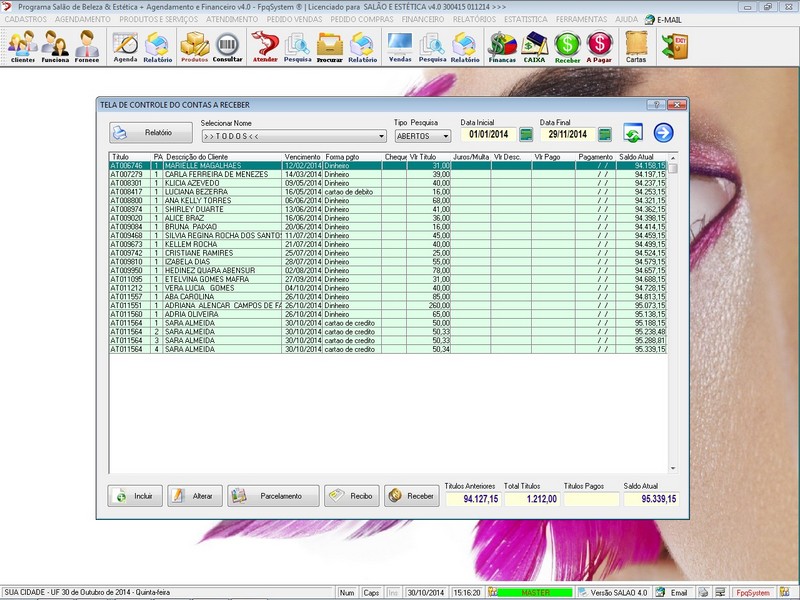
Task: Click the Parcelamento button
Action: [x=273, y=495]
